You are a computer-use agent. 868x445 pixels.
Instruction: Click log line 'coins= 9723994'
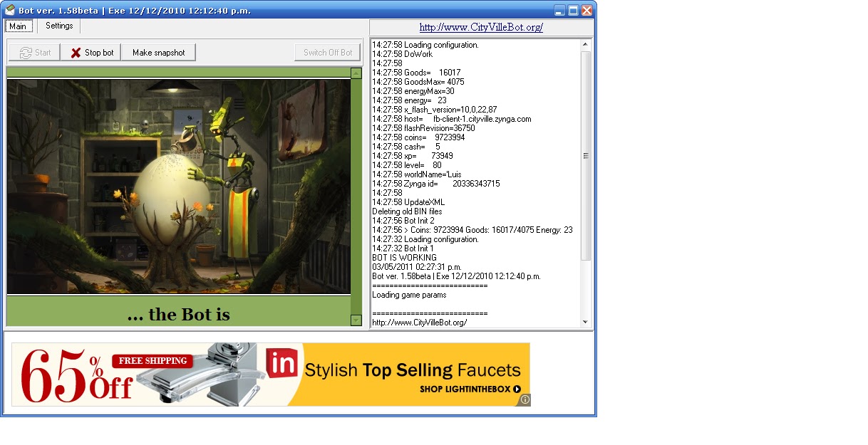click(x=418, y=137)
